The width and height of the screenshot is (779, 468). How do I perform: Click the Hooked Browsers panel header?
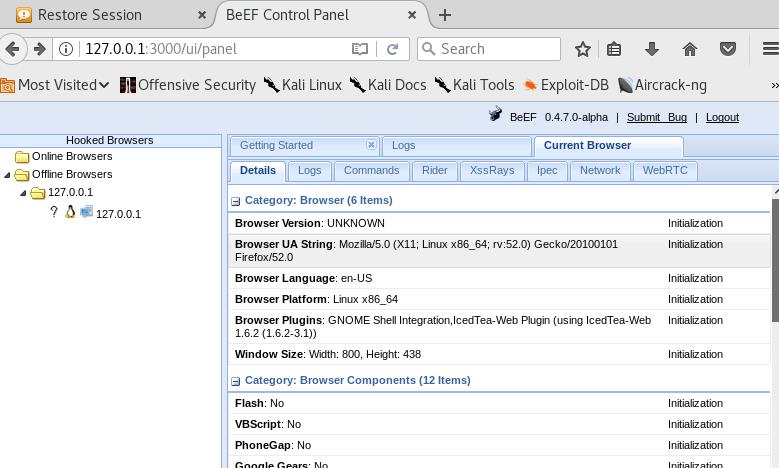coord(110,141)
